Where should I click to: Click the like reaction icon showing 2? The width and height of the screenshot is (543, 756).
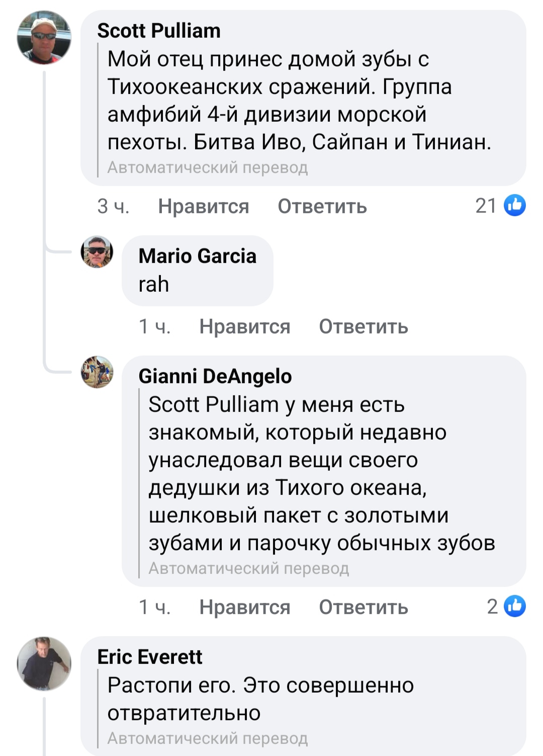[x=515, y=607]
